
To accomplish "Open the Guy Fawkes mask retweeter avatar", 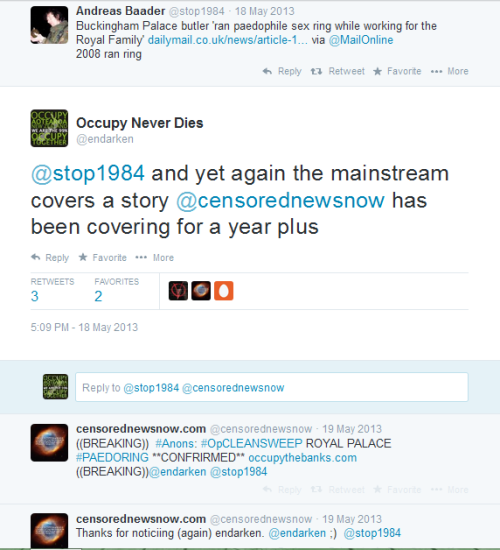I will pyautogui.click(x=178, y=291).
